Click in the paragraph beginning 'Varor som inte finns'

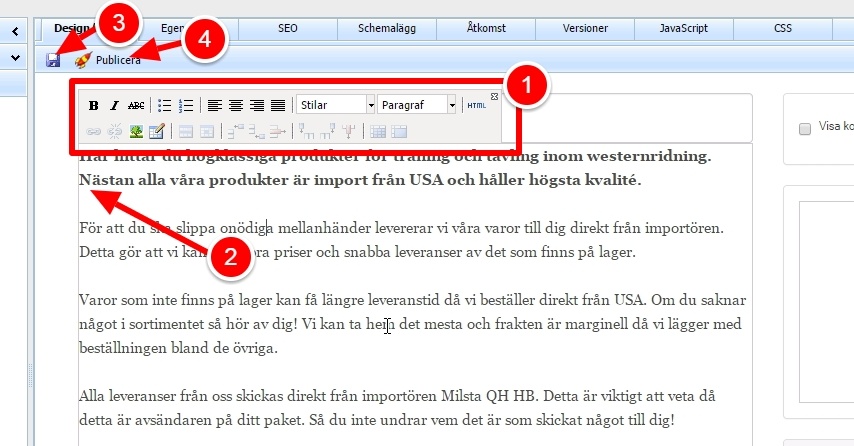[412, 323]
